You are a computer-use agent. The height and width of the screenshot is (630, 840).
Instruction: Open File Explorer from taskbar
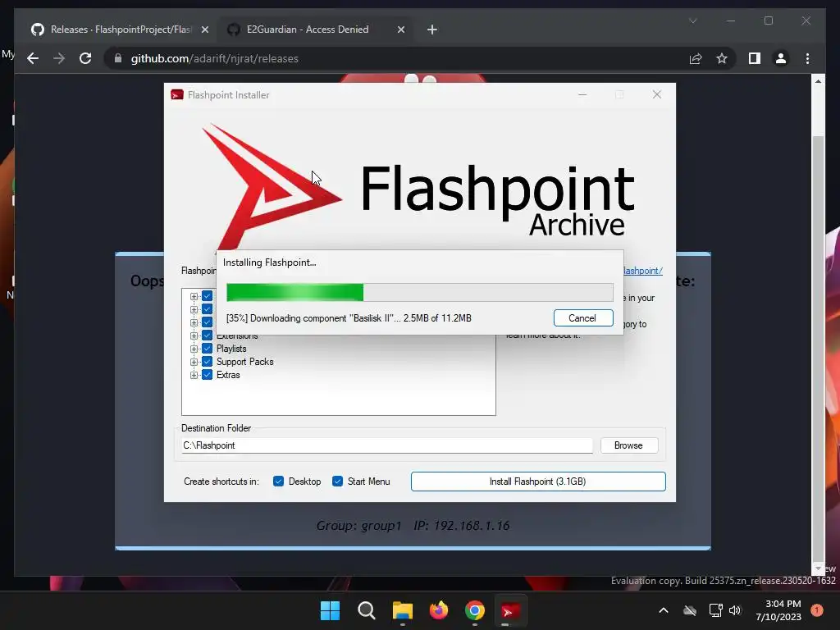coord(402,610)
